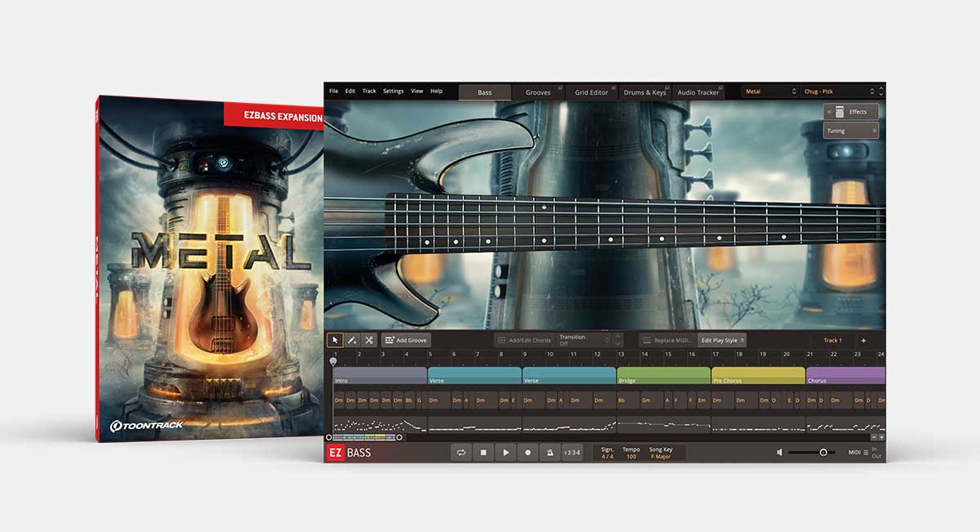Click the record button
The height and width of the screenshot is (532, 980).
pyautogui.click(x=528, y=452)
